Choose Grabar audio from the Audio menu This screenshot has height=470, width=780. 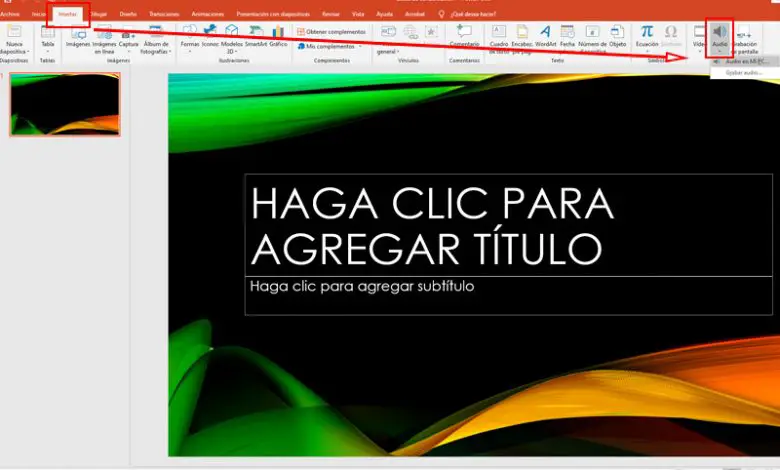(x=745, y=73)
